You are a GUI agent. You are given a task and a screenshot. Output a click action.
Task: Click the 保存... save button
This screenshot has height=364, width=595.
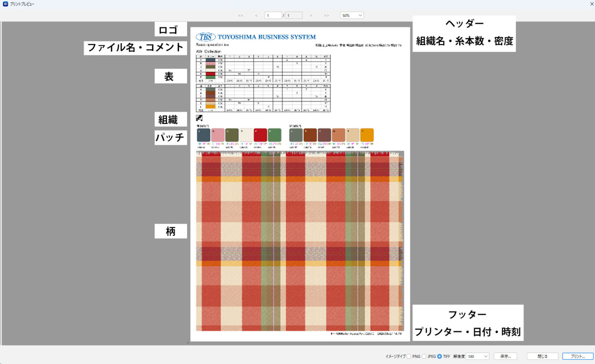click(x=505, y=356)
